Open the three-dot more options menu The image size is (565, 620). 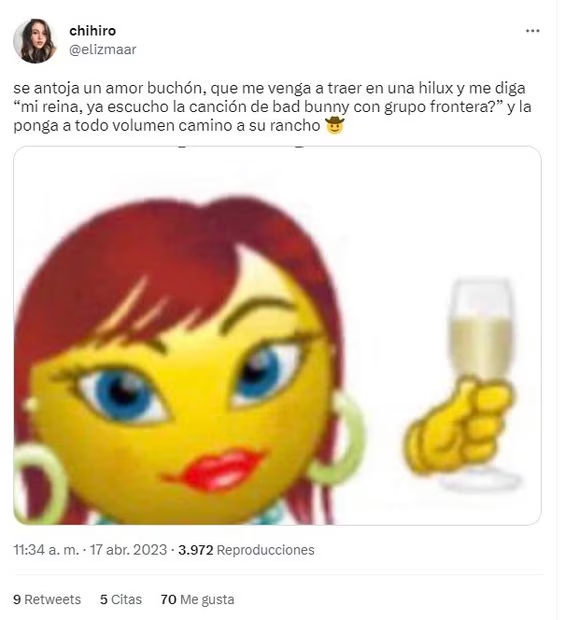tap(532, 31)
